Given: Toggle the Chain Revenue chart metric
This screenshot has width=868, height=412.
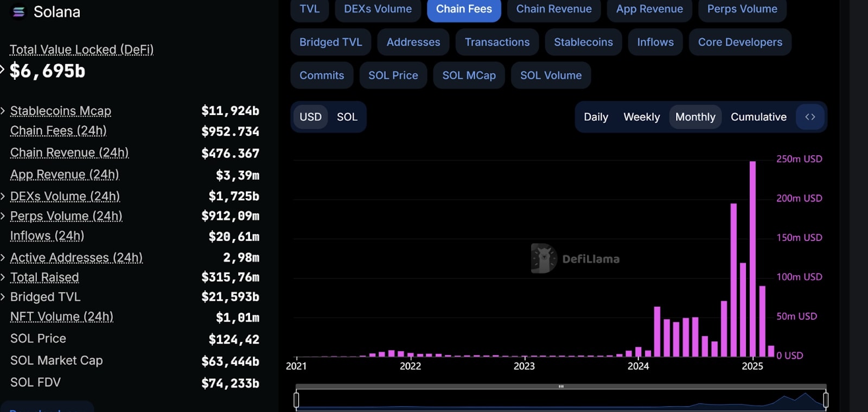Looking at the screenshot, I should pyautogui.click(x=554, y=9).
